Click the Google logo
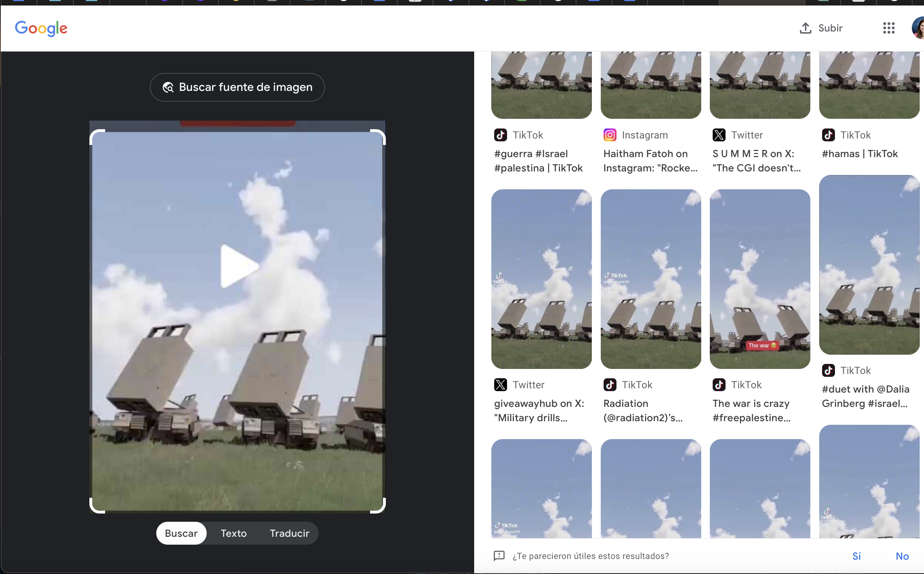The image size is (924, 574). tap(41, 29)
